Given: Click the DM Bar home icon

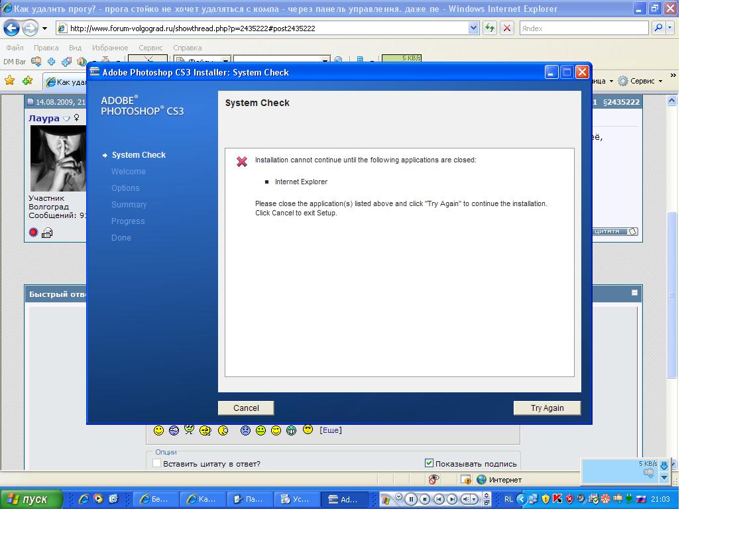Looking at the screenshot, I should (82, 62).
